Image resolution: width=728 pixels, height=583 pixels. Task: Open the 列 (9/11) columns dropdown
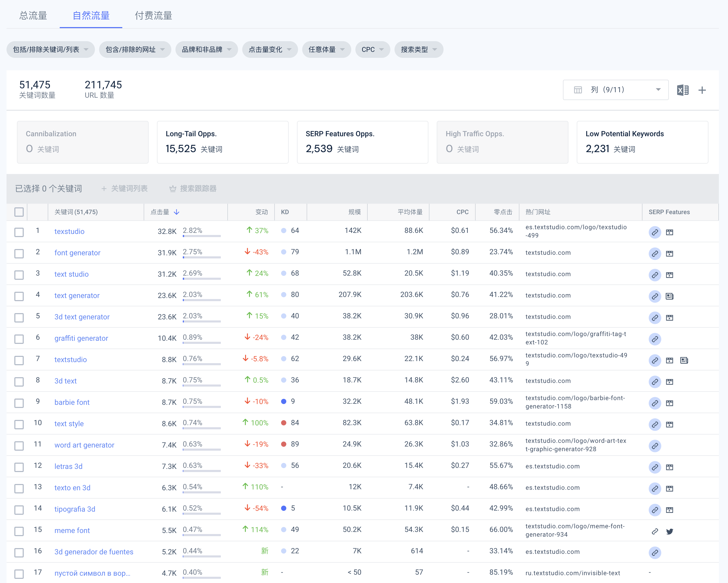[616, 90]
